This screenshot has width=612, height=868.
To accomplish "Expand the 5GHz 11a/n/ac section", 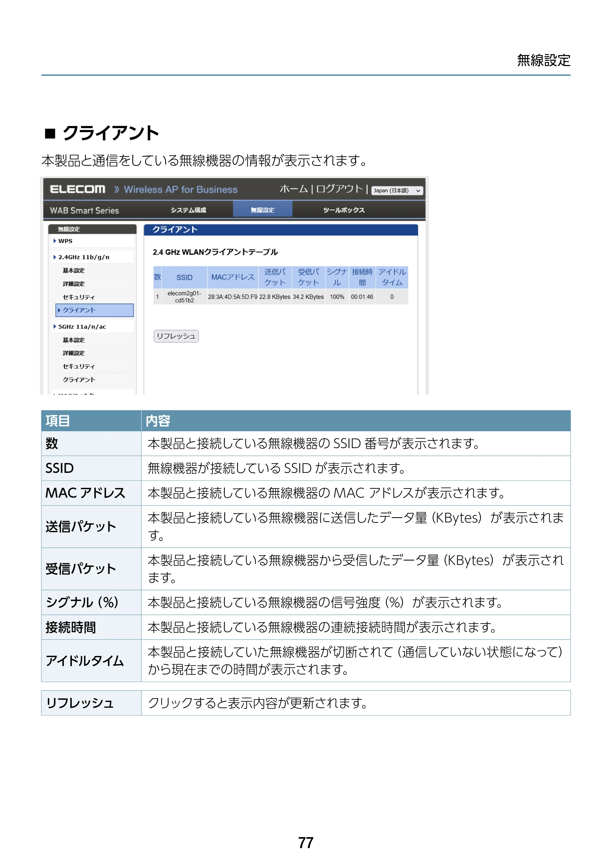I will coord(92,327).
